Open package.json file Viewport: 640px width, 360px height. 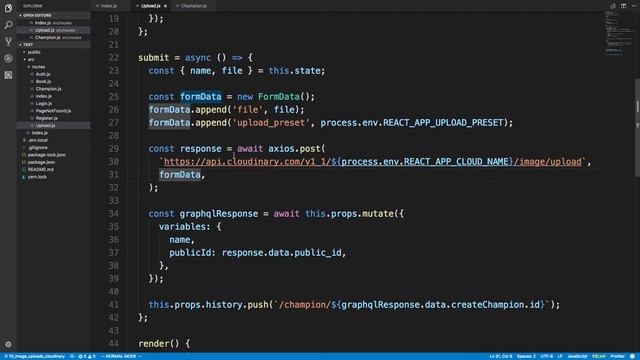point(41,162)
